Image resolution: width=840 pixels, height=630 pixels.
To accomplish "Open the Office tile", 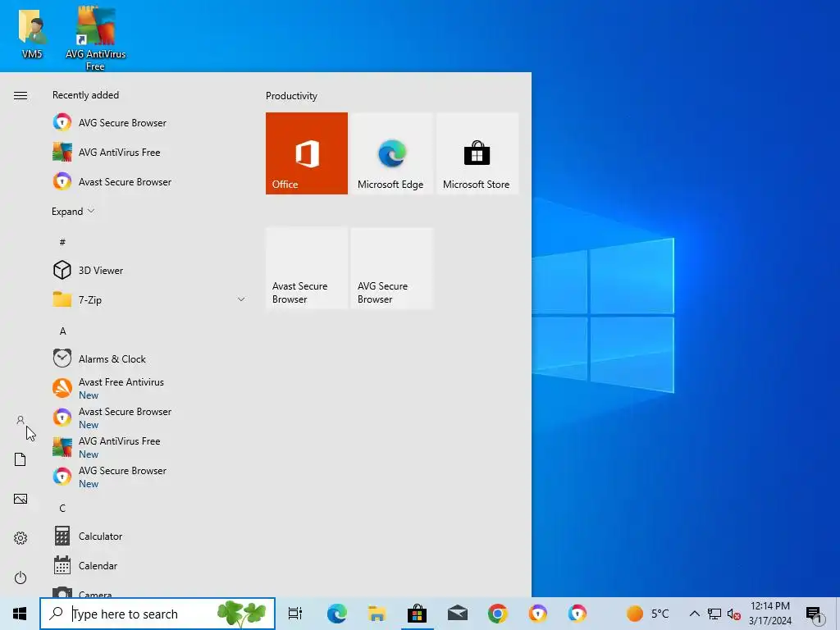I will click(x=307, y=153).
